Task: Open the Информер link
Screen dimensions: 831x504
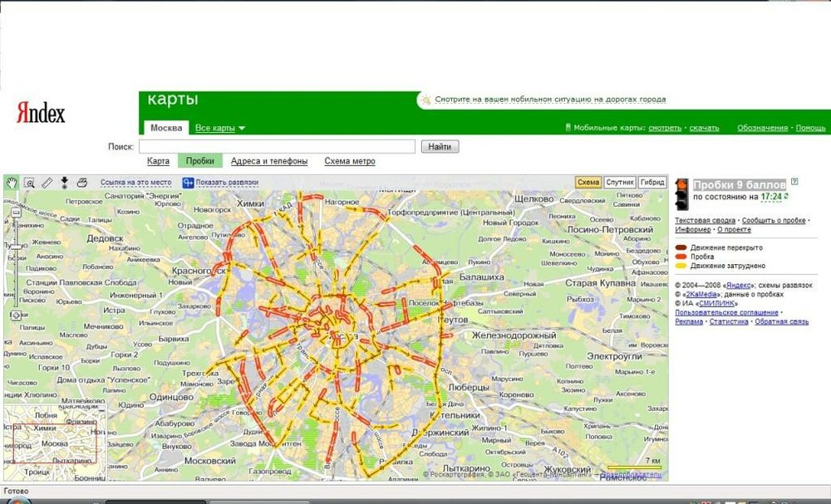Action: [693, 229]
